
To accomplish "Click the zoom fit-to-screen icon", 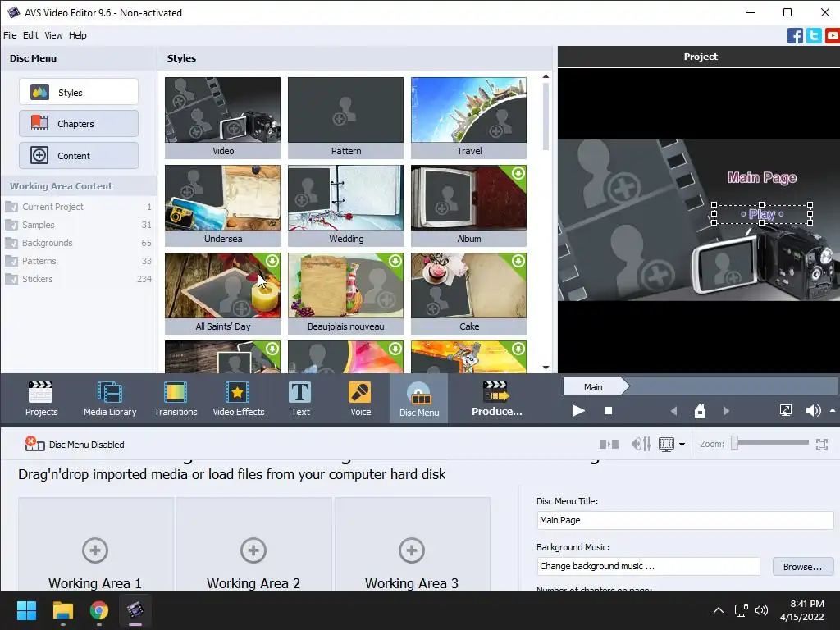I will pyautogui.click(x=822, y=444).
